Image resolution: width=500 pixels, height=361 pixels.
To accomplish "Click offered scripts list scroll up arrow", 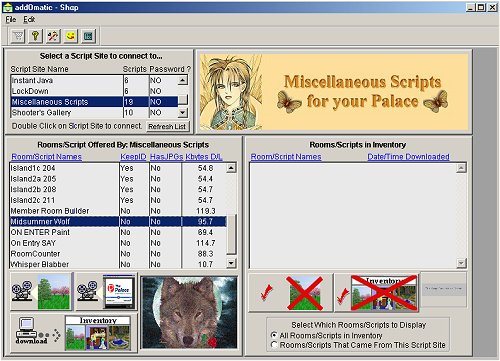I will (x=231, y=168).
